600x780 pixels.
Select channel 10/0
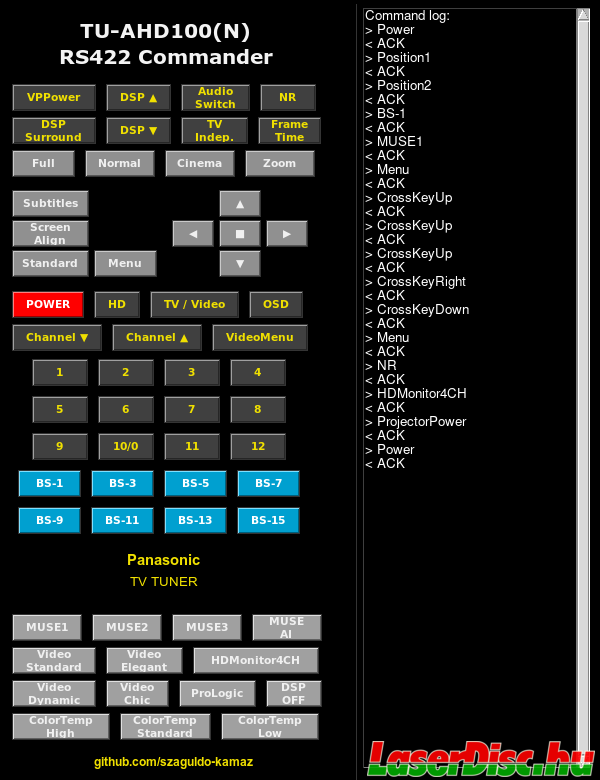(126, 446)
